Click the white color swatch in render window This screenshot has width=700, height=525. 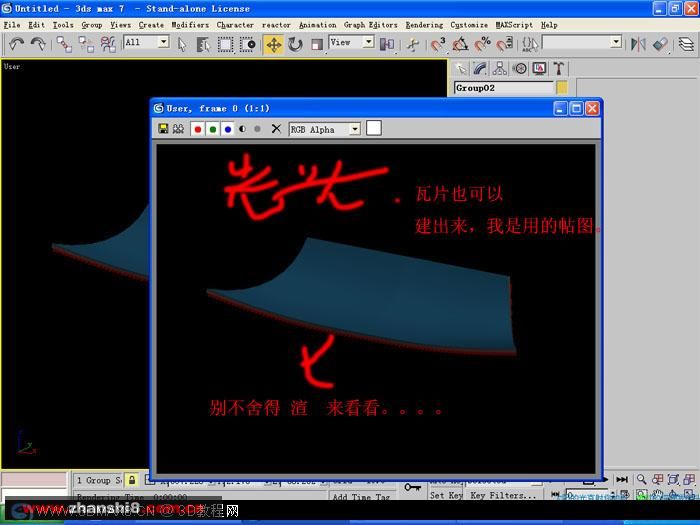(374, 128)
